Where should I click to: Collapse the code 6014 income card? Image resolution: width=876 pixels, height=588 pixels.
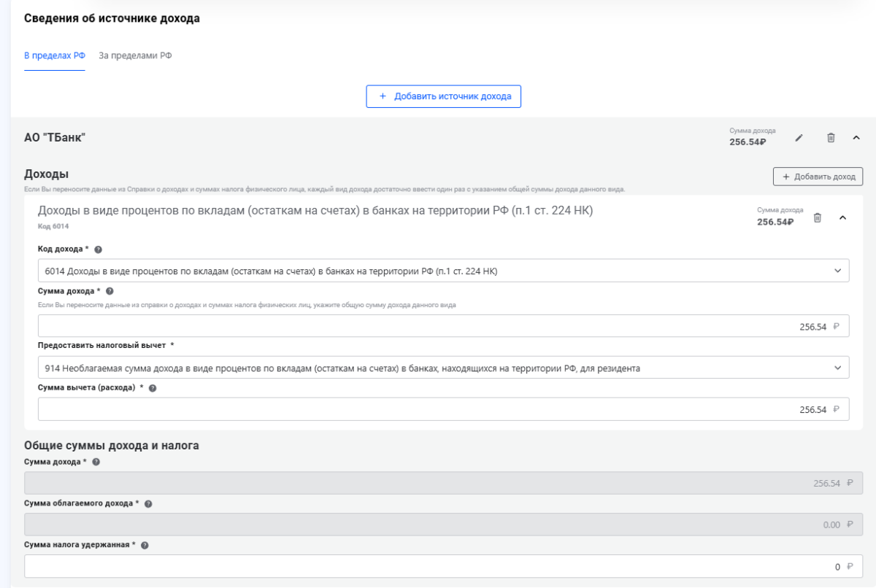coord(842,217)
